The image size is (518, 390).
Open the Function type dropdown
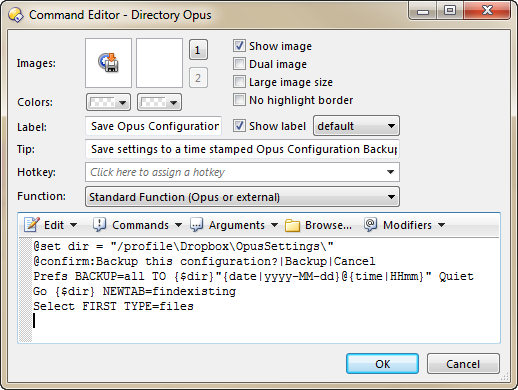(x=242, y=197)
